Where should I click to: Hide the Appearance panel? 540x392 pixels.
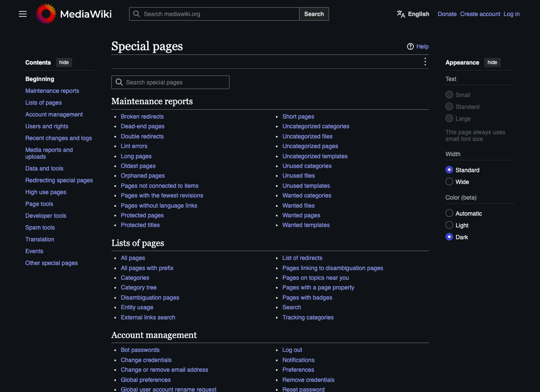click(x=492, y=62)
